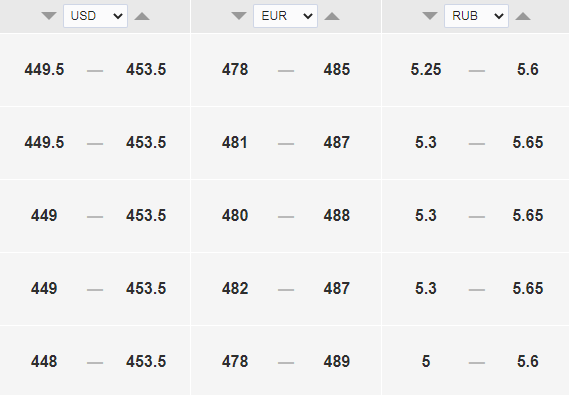
Task: Select the first row USD buy rate 449.5
Action: (44, 70)
